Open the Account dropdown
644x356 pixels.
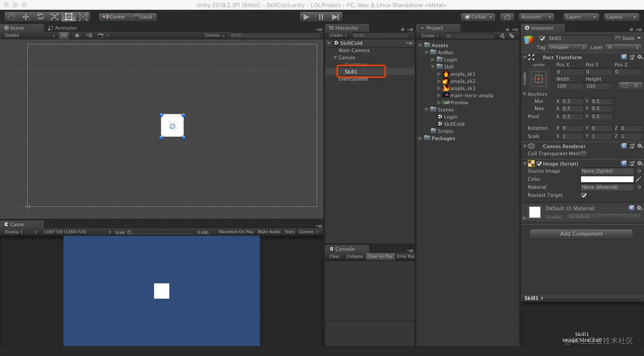(x=536, y=17)
